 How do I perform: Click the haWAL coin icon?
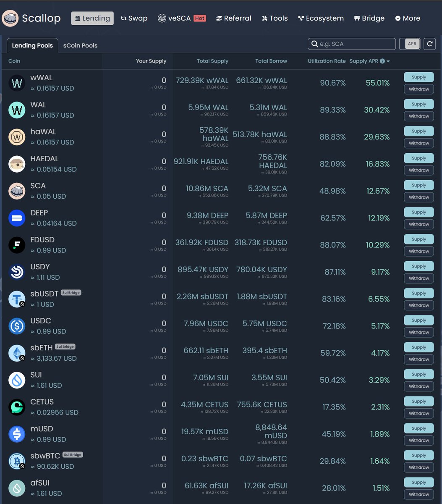(17, 137)
